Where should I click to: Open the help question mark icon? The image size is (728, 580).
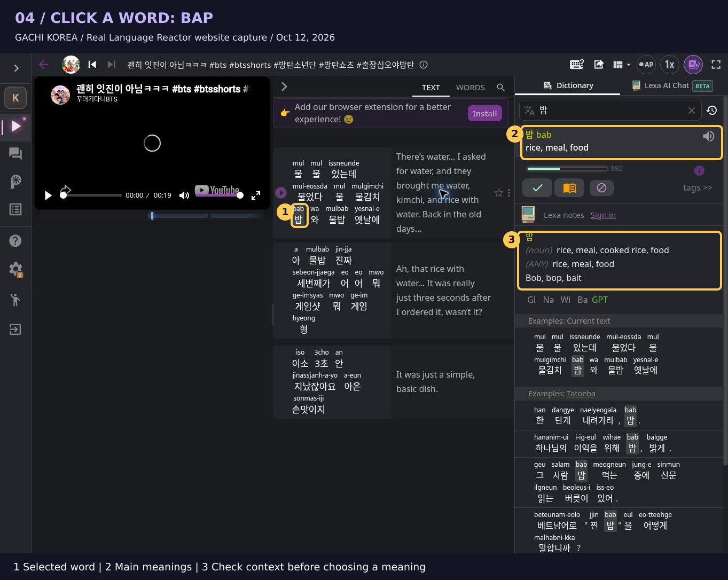click(x=15, y=241)
